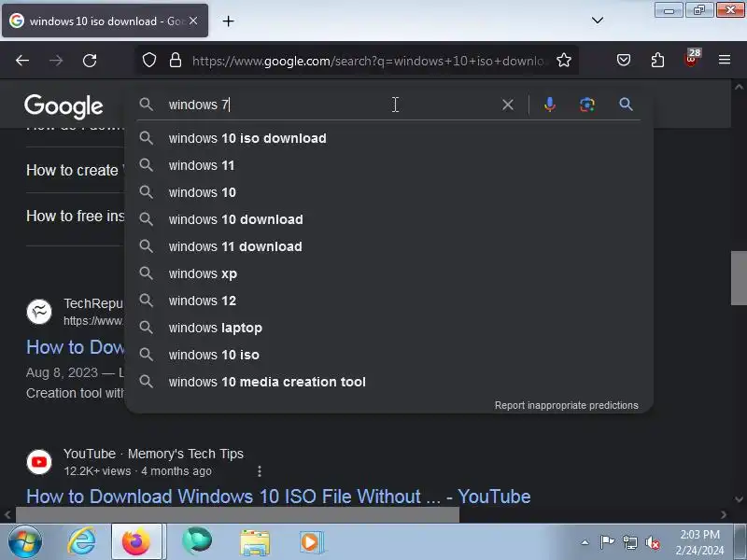This screenshot has width=747, height=560.
Task: Click the blue Google Search magnifier button
Action: (626, 105)
